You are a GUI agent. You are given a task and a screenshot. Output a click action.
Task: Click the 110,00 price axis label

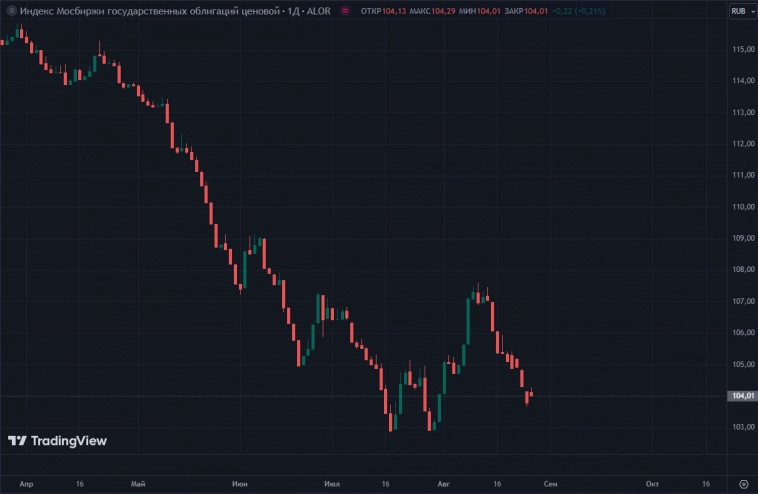pyautogui.click(x=743, y=207)
